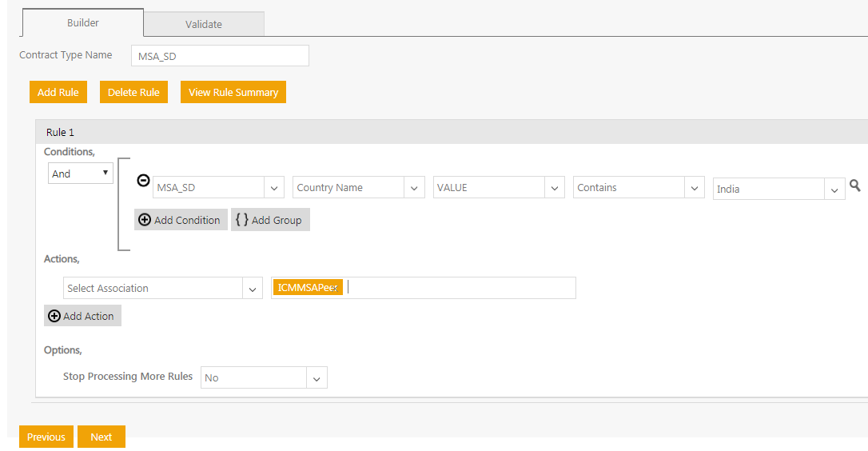Add a new condition to the rule

point(181,220)
